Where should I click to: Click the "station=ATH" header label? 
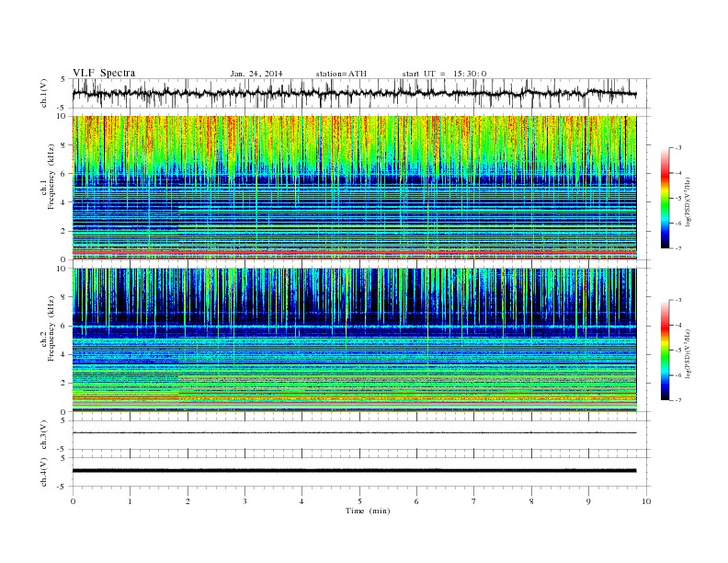tap(341, 74)
